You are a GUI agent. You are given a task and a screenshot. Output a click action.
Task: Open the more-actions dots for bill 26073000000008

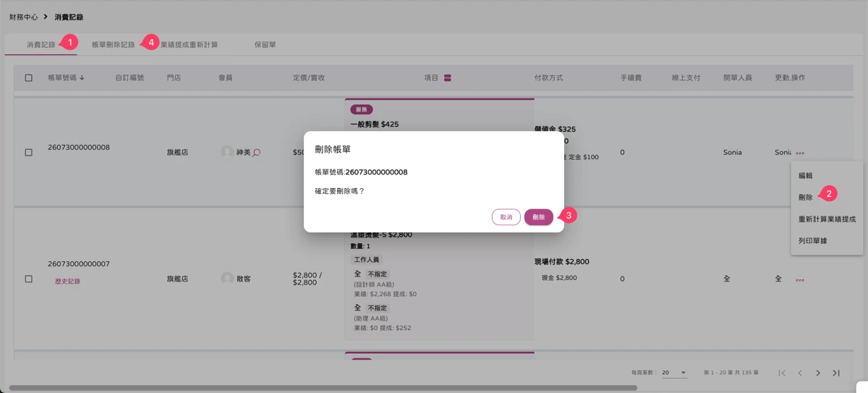coord(800,153)
